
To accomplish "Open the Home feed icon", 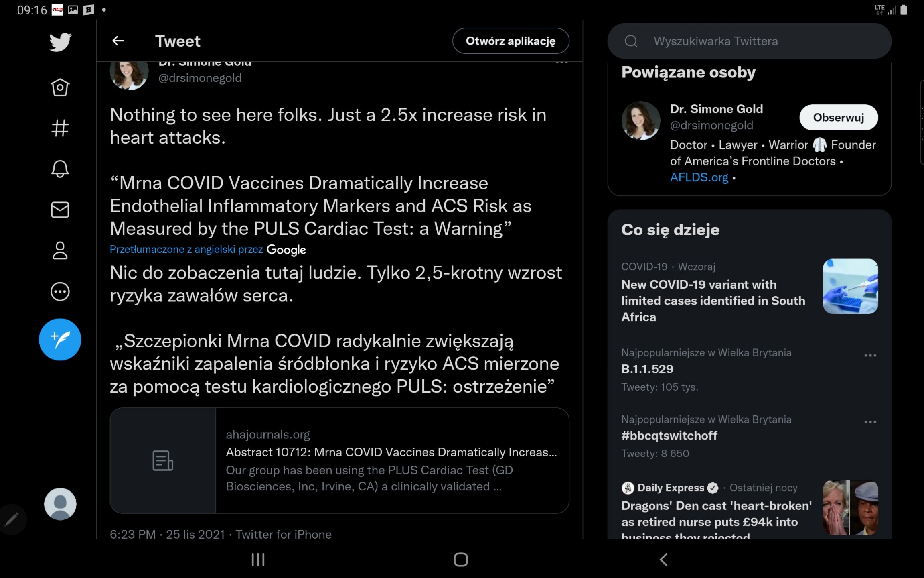I will [x=60, y=87].
